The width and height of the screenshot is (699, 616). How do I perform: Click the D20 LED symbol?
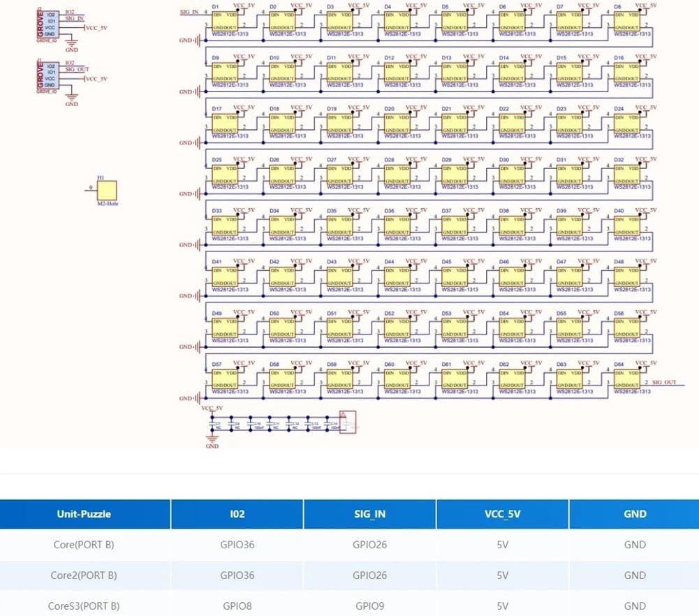coord(397,124)
